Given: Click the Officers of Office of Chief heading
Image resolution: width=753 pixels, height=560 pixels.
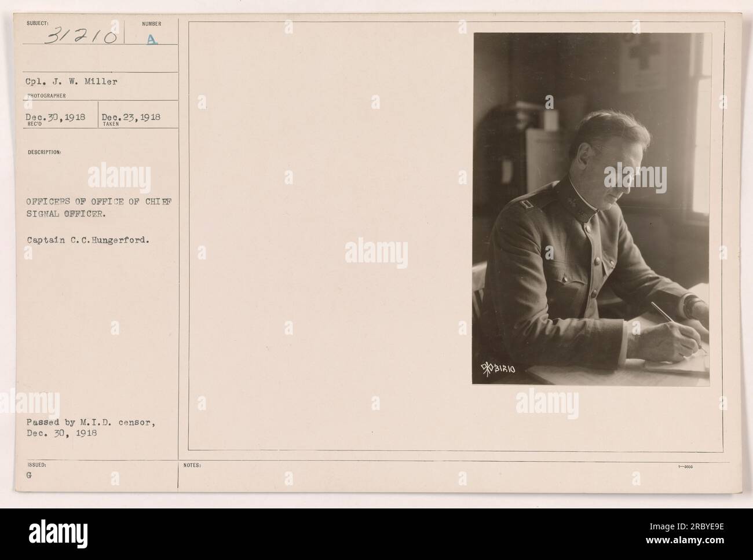Looking at the screenshot, I should (x=100, y=202).
